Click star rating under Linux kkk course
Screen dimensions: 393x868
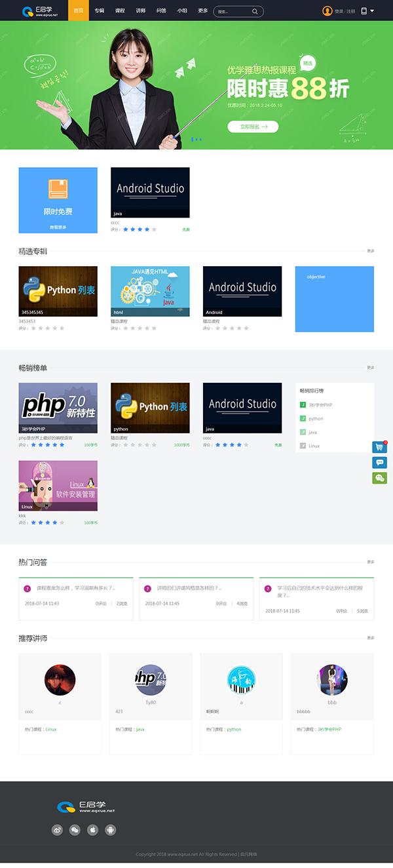48,523
